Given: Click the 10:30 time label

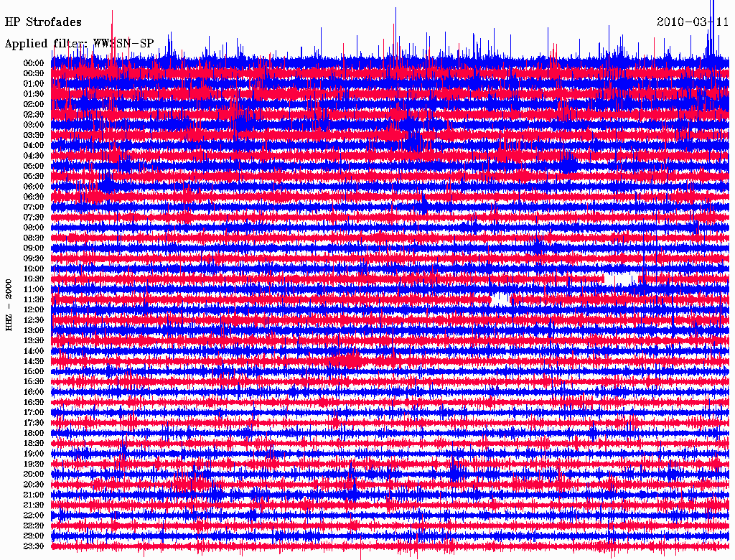Looking at the screenshot, I should pos(34,279).
